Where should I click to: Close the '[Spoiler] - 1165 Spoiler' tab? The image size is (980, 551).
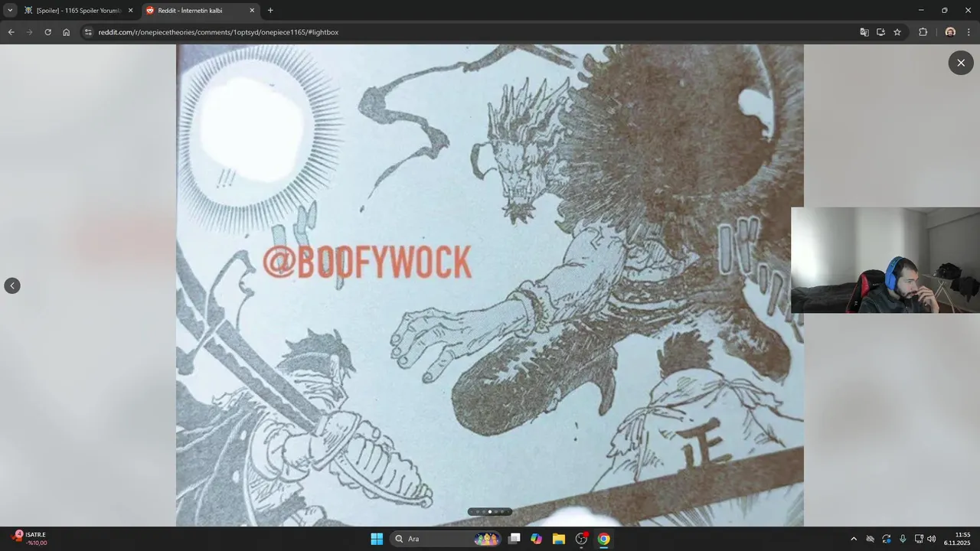point(130,11)
